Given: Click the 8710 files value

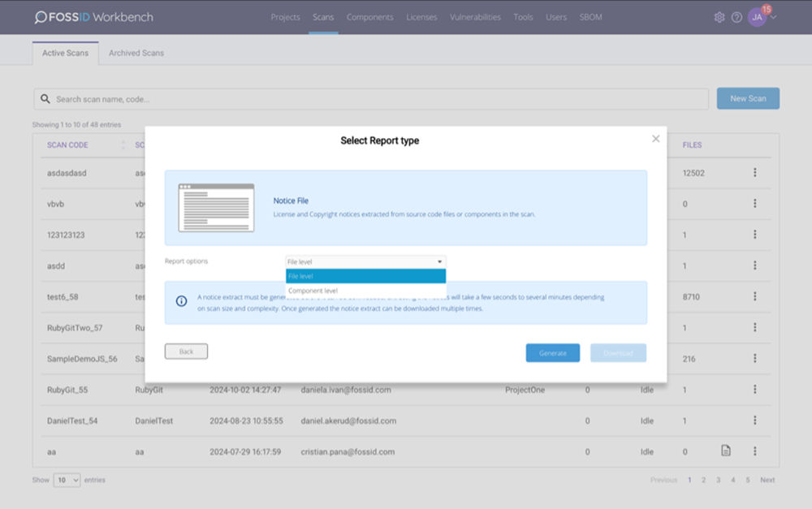Looking at the screenshot, I should [691, 296].
